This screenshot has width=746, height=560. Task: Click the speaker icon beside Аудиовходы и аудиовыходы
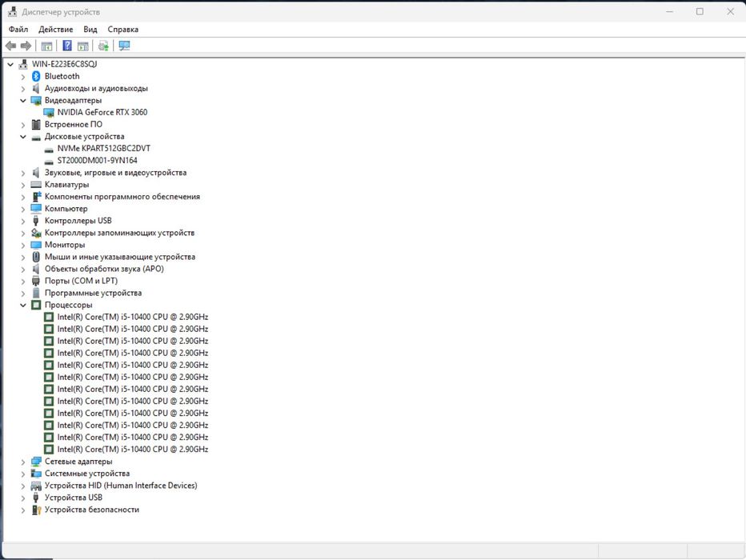tap(36, 89)
